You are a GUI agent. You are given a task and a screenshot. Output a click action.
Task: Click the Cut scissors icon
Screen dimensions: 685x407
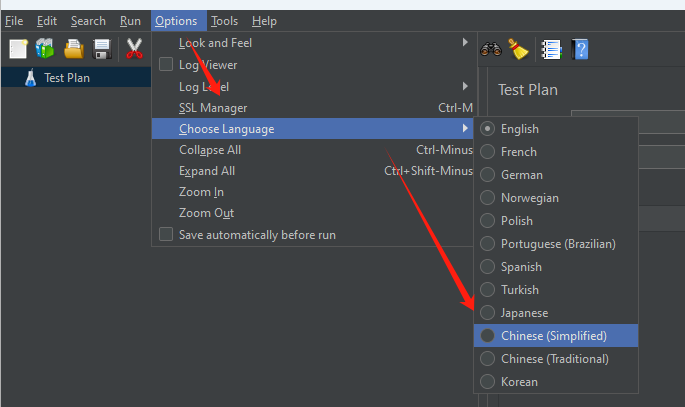134,48
